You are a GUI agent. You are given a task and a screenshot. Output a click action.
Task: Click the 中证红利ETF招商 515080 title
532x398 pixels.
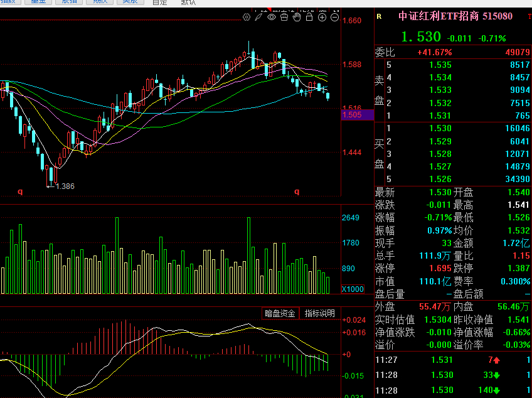pyautogui.click(x=455, y=16)
